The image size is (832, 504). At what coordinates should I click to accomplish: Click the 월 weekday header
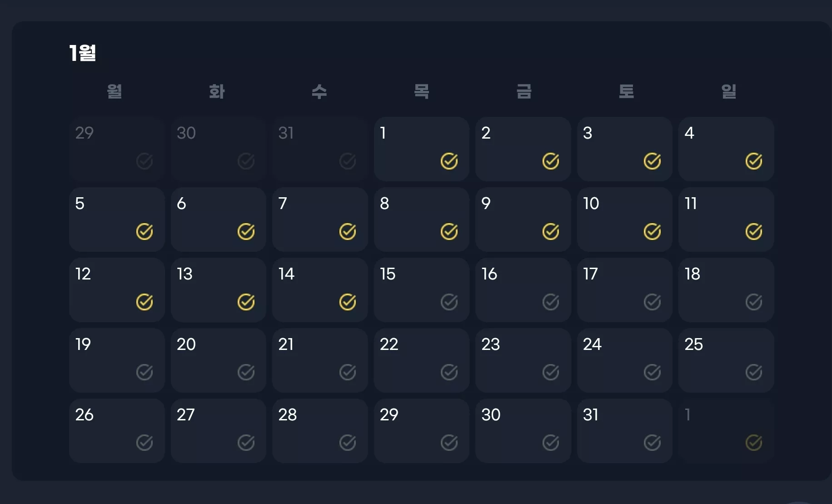[x=115, y=91]
